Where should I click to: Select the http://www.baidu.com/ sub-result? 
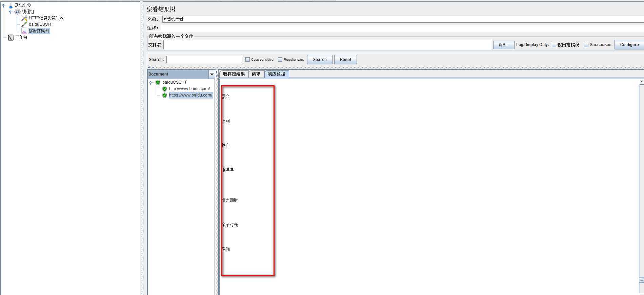pos(189,89)
